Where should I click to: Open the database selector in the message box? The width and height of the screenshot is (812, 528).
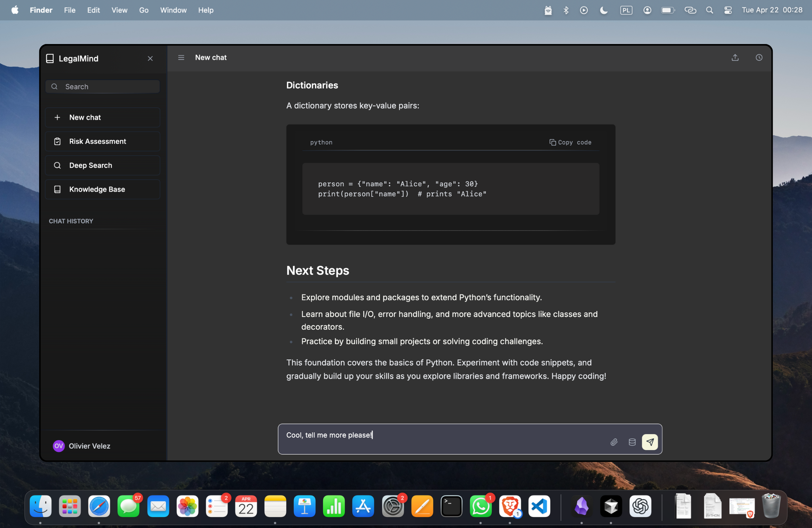(632, 442)
